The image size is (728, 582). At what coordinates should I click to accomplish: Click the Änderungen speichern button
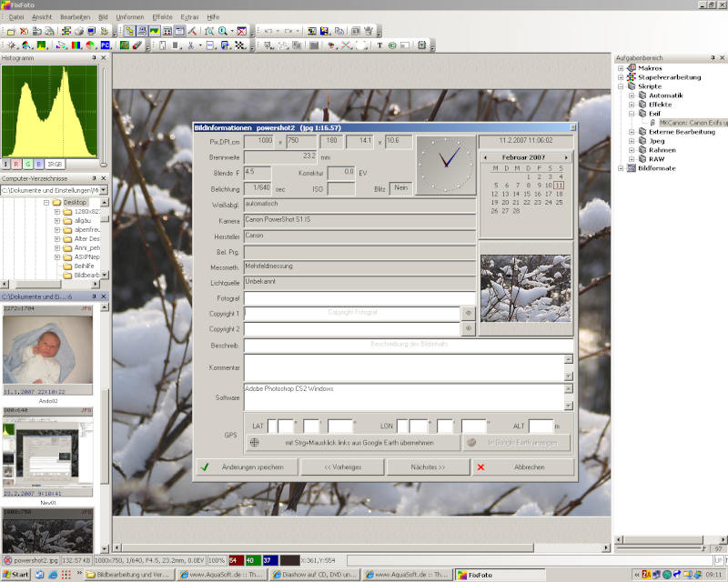(x=248, y=467)
